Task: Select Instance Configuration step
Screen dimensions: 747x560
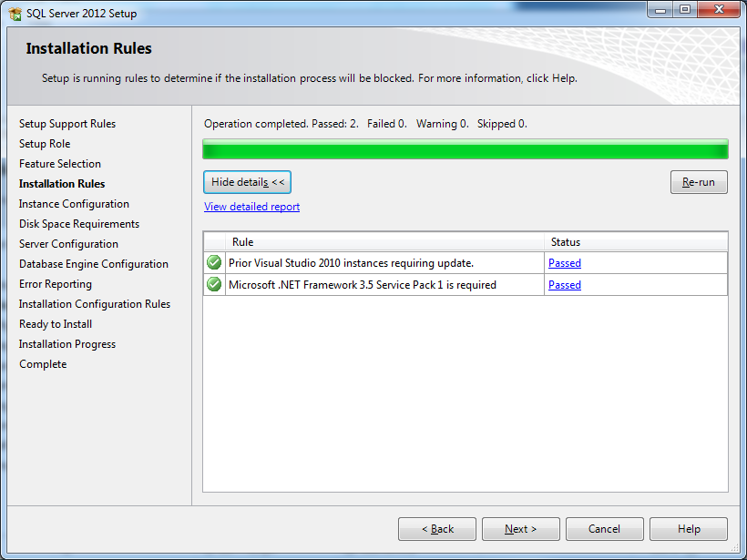Action: point(74,204)
